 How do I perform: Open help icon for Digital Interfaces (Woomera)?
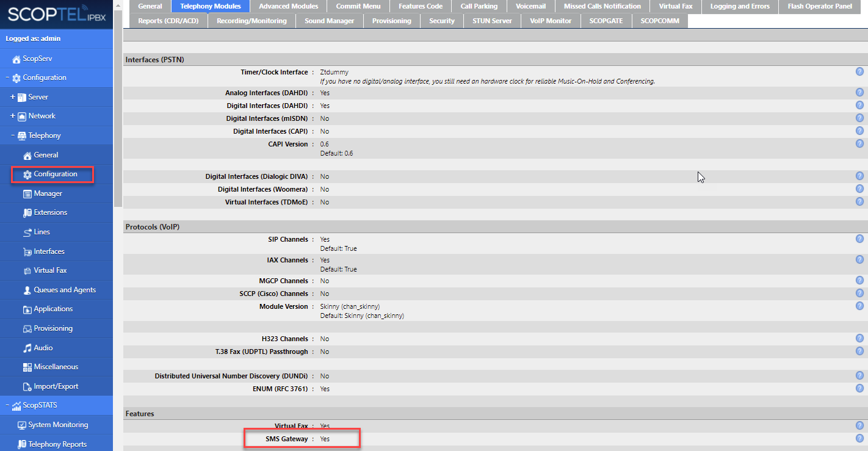[859, 189]
